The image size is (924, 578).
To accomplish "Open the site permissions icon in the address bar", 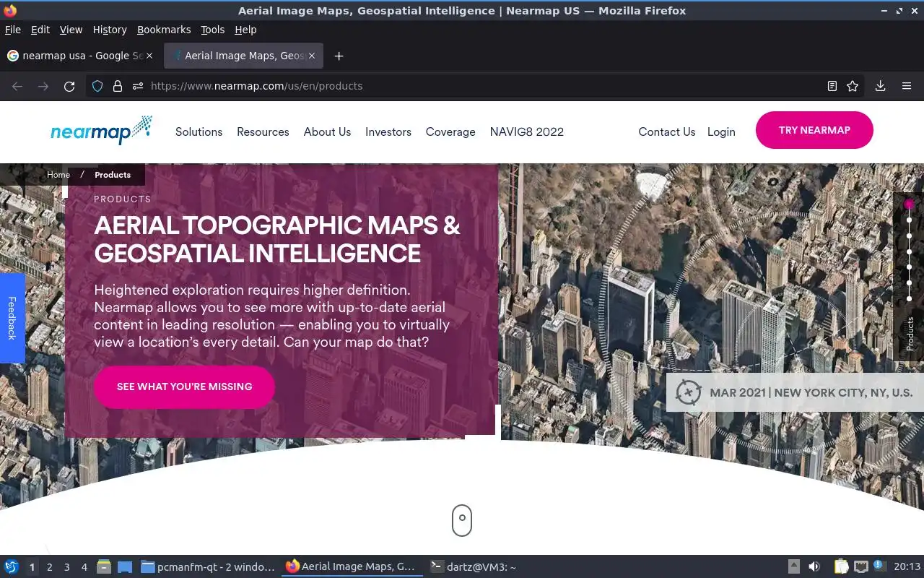I will tap(137, 86).
